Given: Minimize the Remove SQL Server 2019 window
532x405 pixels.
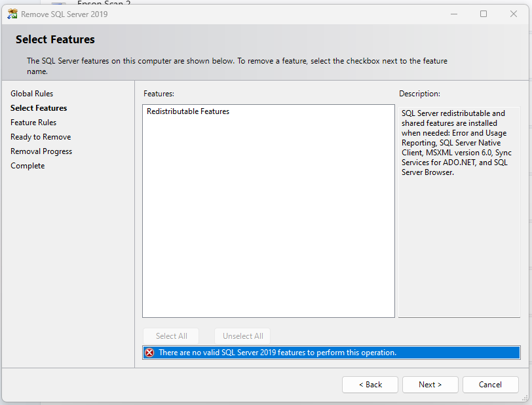Looking at the screenshot, I should pyautogui.click(x=454, y=14).
